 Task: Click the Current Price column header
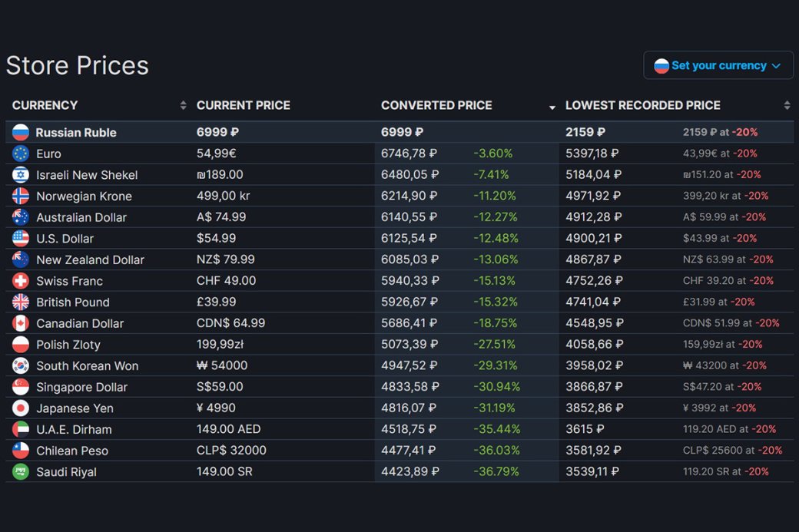pos(243,105)
